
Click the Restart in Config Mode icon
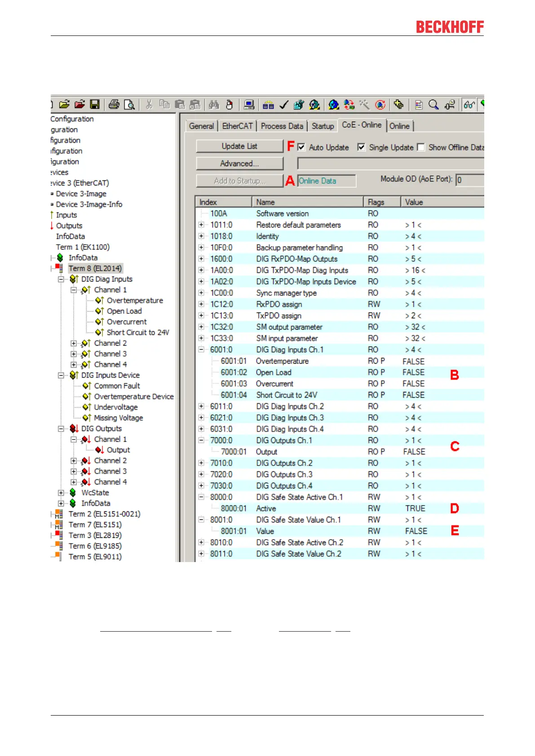point(333,105)
